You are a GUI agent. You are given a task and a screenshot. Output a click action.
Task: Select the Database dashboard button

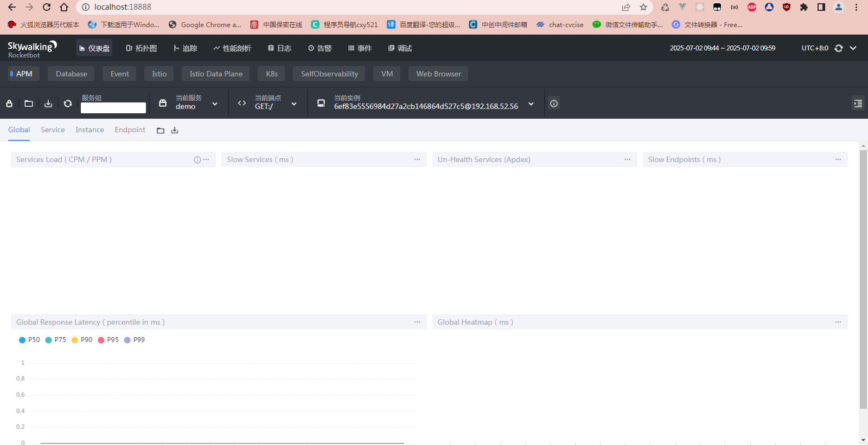pos(71,74)
